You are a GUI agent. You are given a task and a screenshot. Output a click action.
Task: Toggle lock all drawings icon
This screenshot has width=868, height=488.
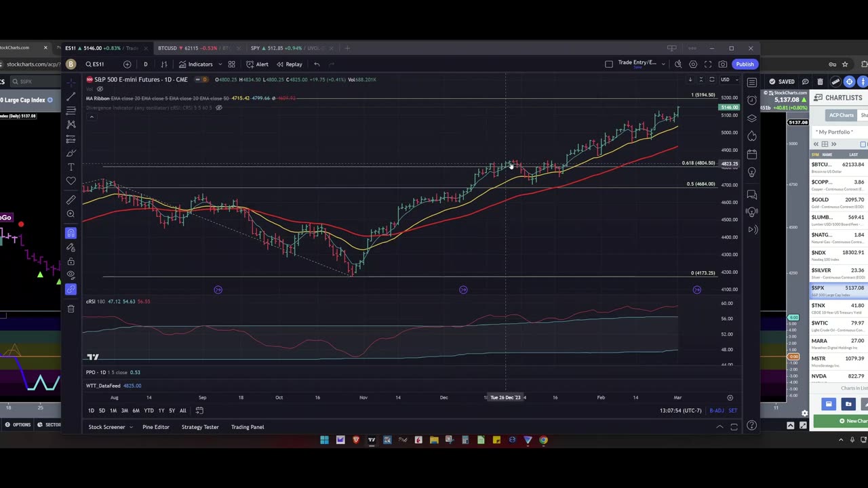pyautogui.click(x=71, y=262)
